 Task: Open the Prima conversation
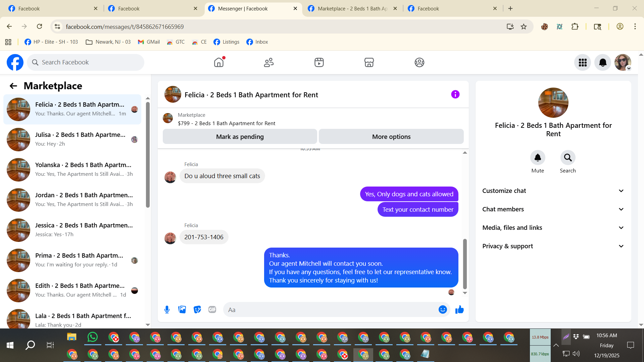72,260
